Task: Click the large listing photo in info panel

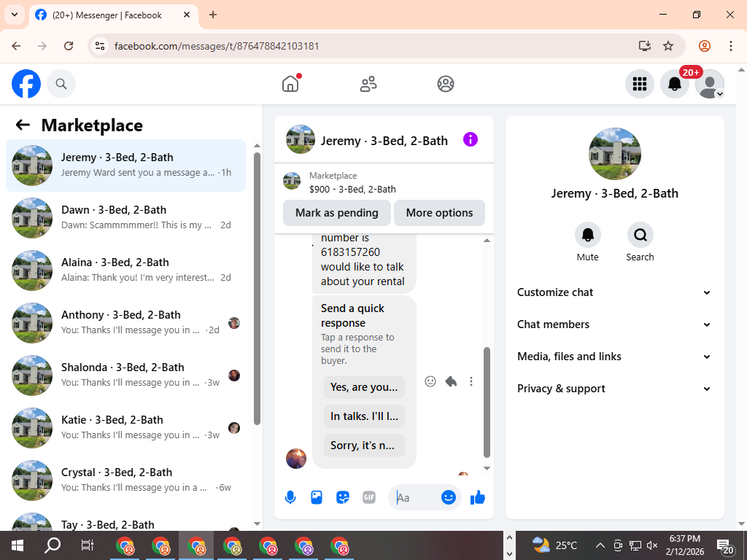Action: tap(614, 154)
